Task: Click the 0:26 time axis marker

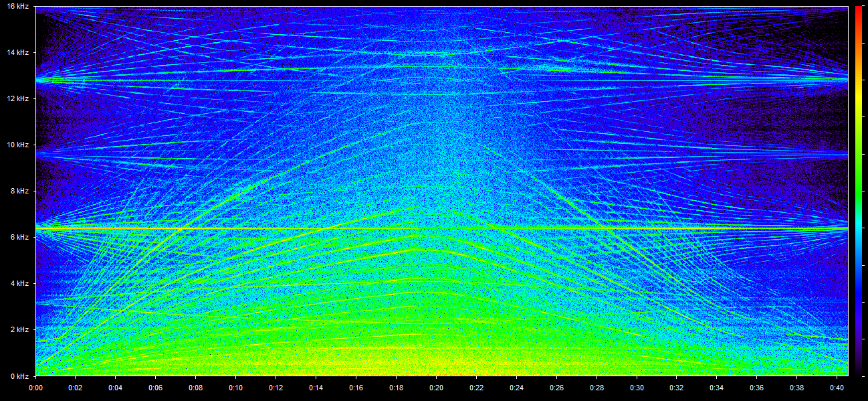Action: pos(557,388)
